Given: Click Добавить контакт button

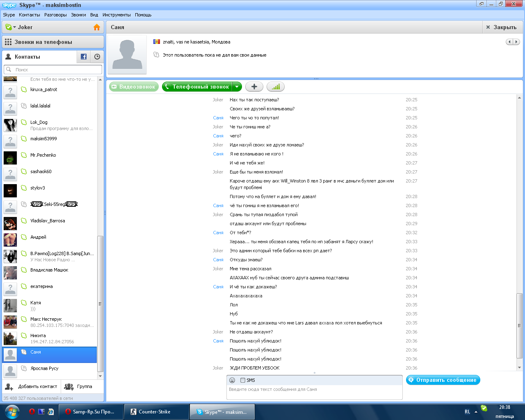Looking at the screenshot, I should point(32,386).
